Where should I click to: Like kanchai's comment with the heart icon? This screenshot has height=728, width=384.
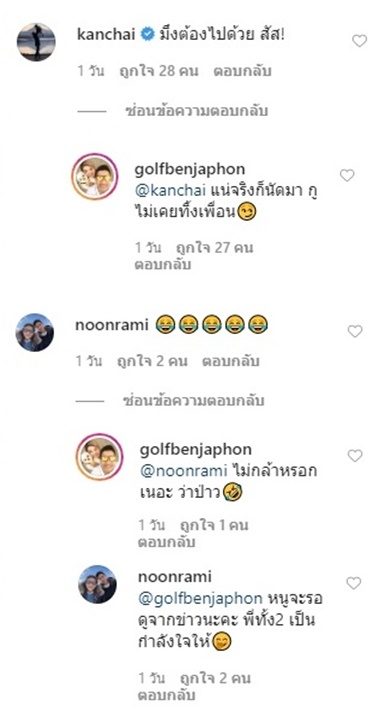359,41
